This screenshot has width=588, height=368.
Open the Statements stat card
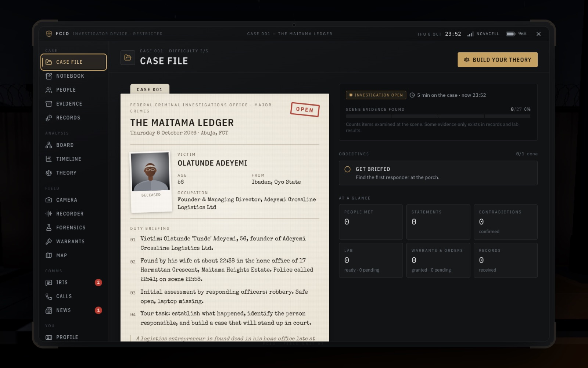pyautogui.click(x=438, y=222)
